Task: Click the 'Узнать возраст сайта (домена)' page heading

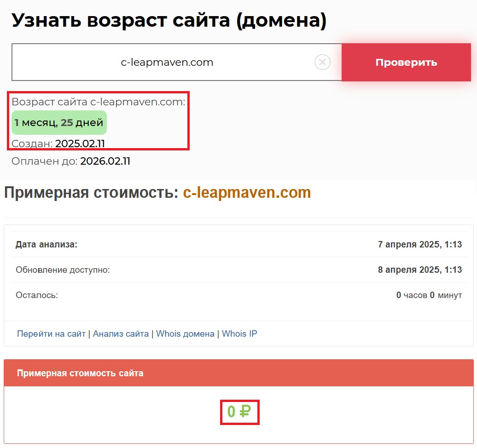Action: pyautogui.click(x=169, y=21)
